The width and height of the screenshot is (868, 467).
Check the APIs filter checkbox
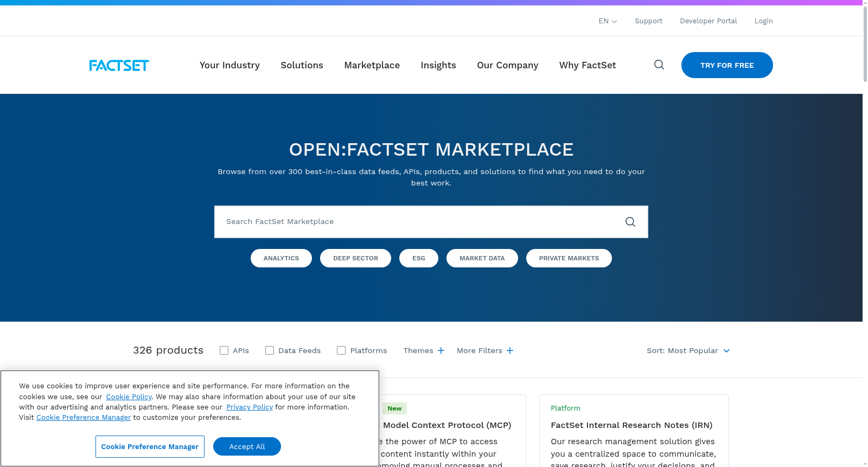click(x=224, y=350)
